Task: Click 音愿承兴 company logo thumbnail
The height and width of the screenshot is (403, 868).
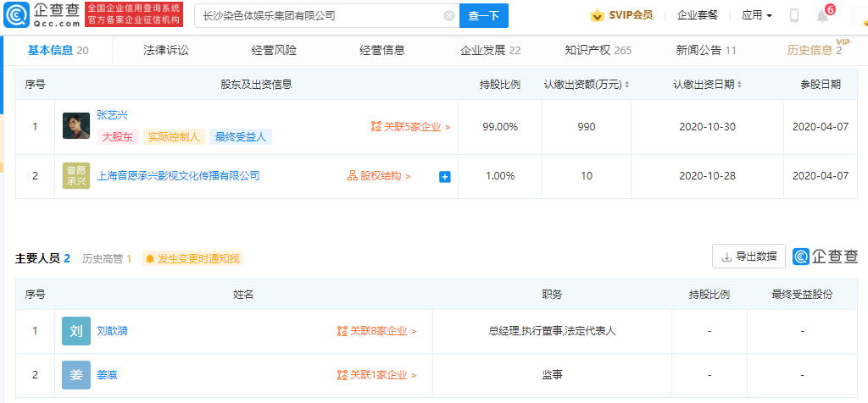Action: coord(75,176)
